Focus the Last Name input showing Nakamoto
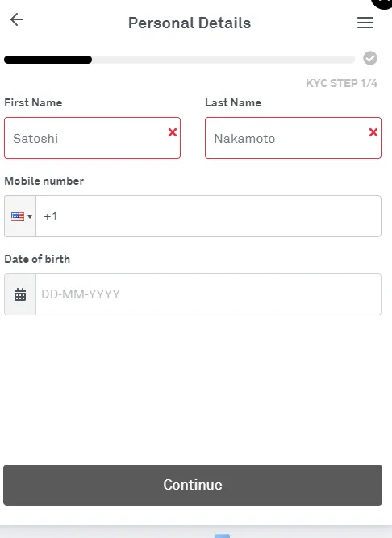This screenshot has height=538, width=392. click(294, 138)
